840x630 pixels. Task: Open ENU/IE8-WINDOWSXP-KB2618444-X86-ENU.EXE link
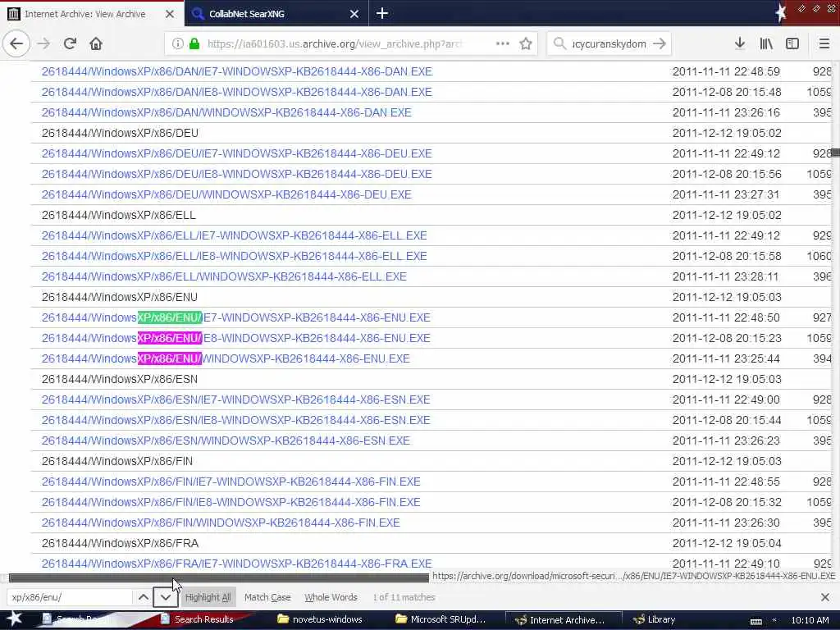tap(235, 338)
